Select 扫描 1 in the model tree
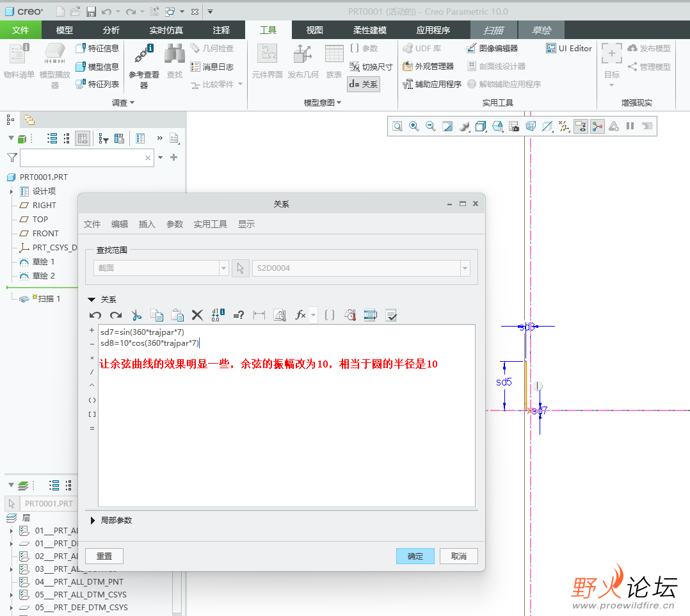 40,298
